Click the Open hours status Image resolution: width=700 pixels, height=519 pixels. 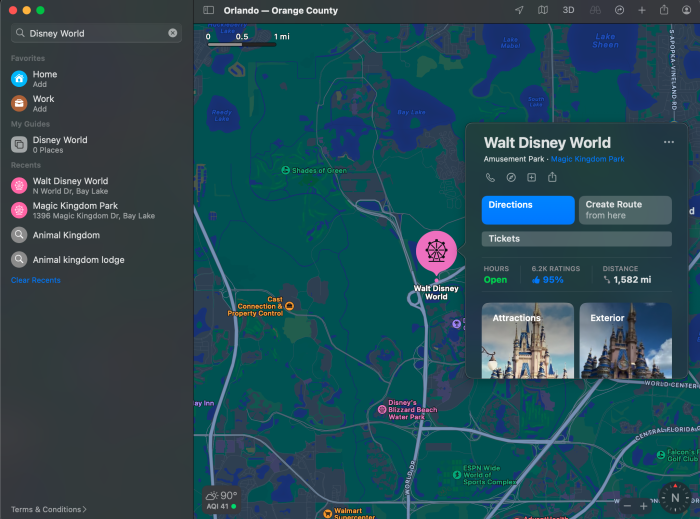(496, 280)
